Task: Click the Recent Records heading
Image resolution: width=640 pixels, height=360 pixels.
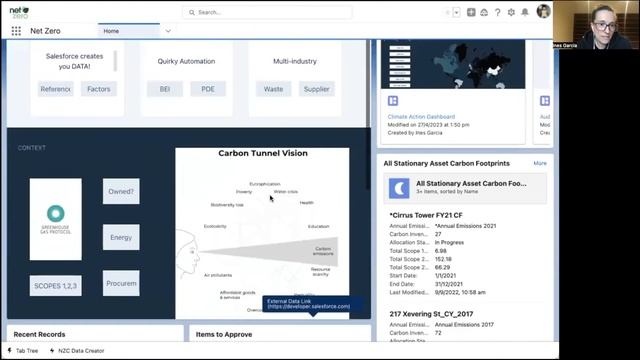Action: (39, 334)
